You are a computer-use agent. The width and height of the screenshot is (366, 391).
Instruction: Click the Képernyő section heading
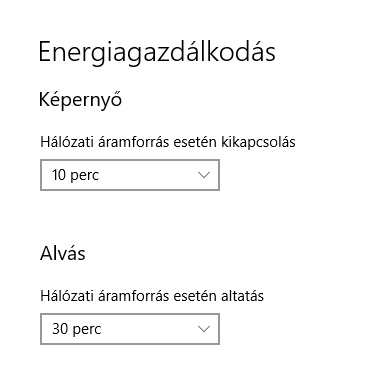[80, 100]
